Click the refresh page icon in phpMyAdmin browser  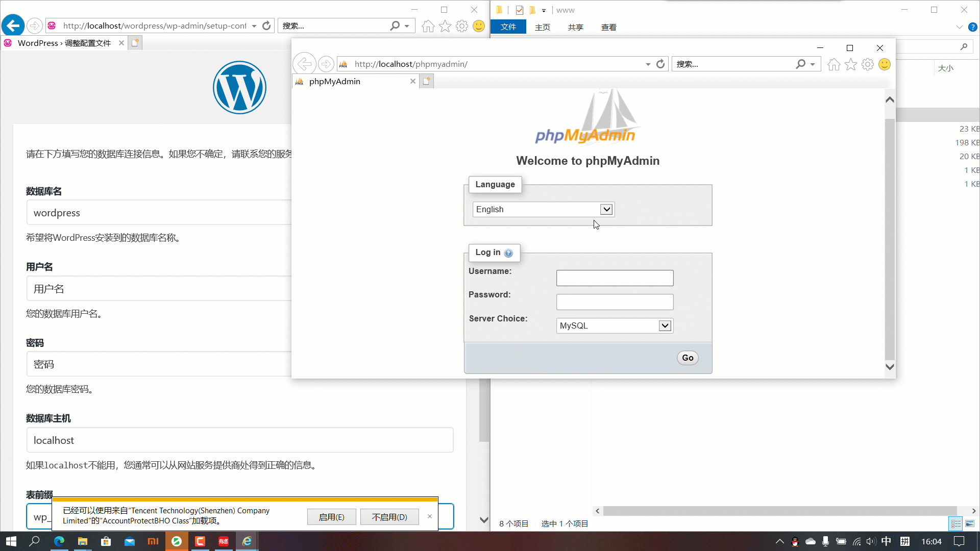660,63
